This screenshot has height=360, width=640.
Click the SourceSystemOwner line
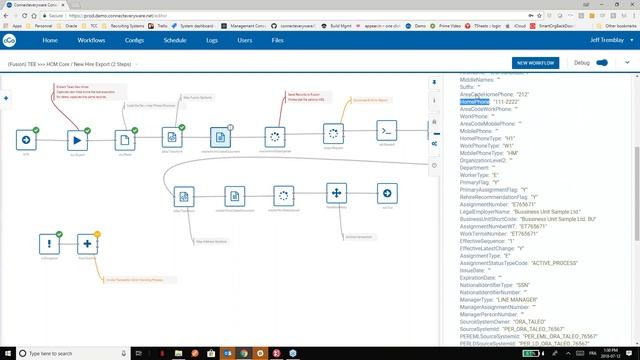coord(502,322)
